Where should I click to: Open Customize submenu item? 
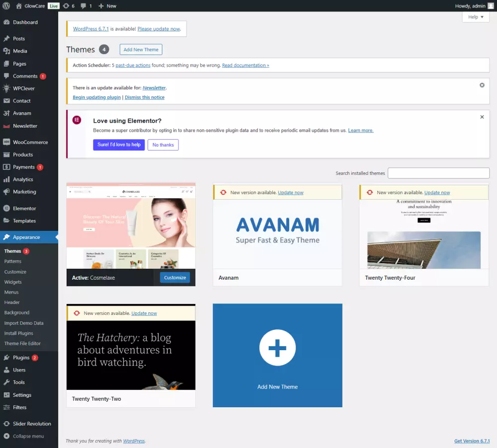pos(15,272)
